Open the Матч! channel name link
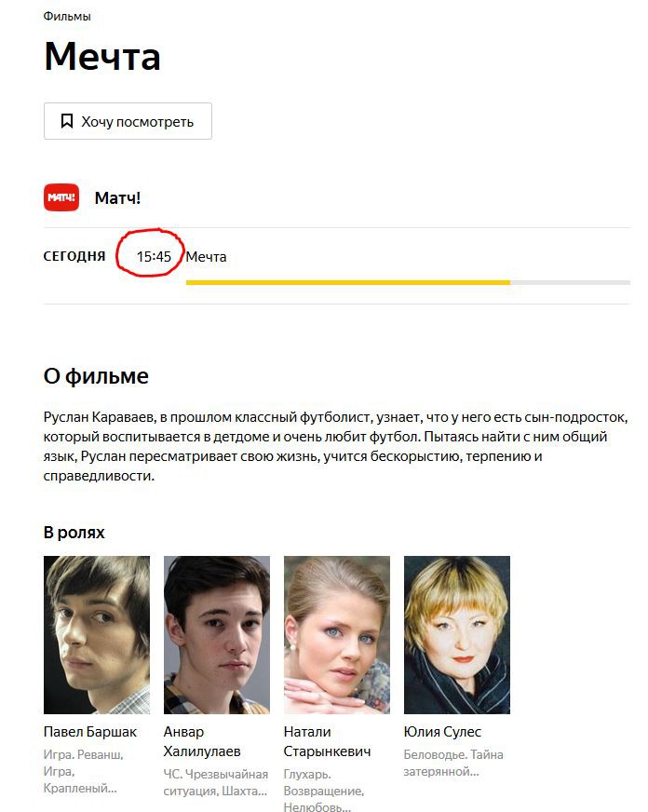The height and width of the screenshot is (812, 648). pos(117,197)
